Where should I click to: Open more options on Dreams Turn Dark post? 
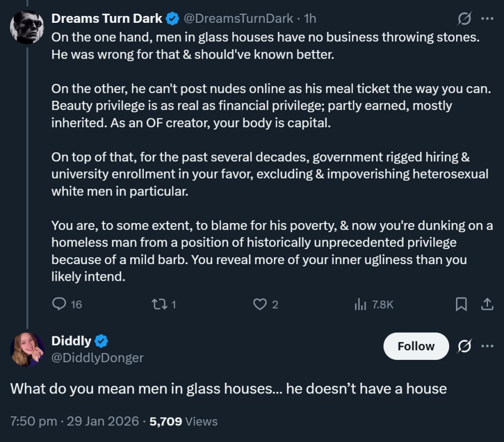coord(487,19)
